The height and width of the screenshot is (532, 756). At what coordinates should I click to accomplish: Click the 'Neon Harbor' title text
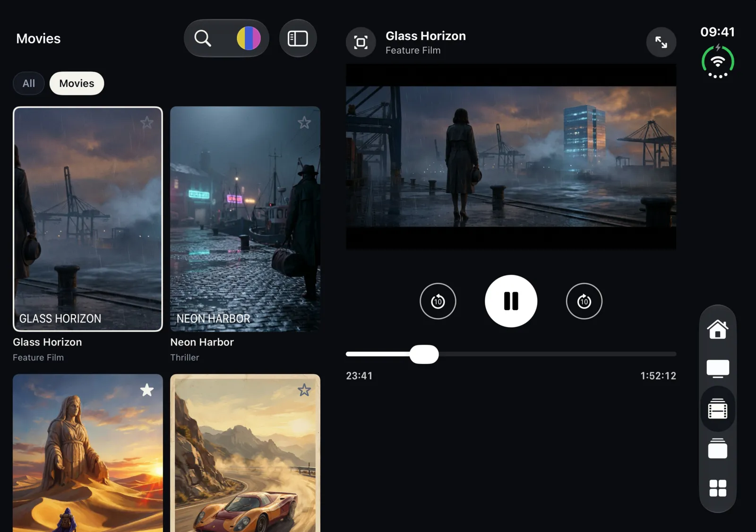click(202, 342)
